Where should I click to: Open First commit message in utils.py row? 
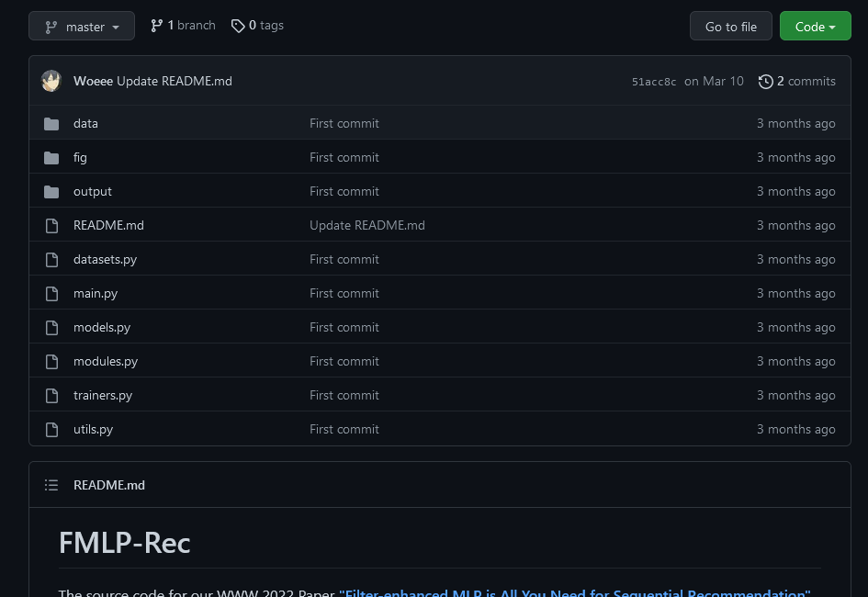[344, 429]
